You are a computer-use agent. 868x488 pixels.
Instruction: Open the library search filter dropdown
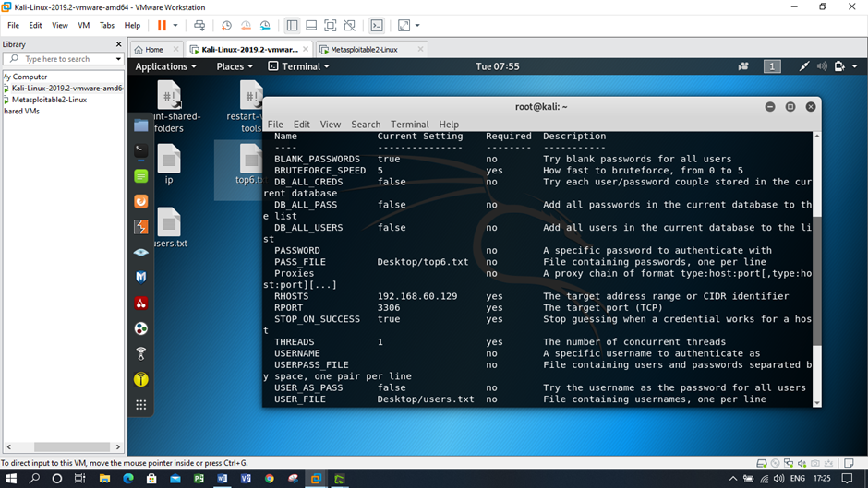pyautogui.click(x=118, y=59)
